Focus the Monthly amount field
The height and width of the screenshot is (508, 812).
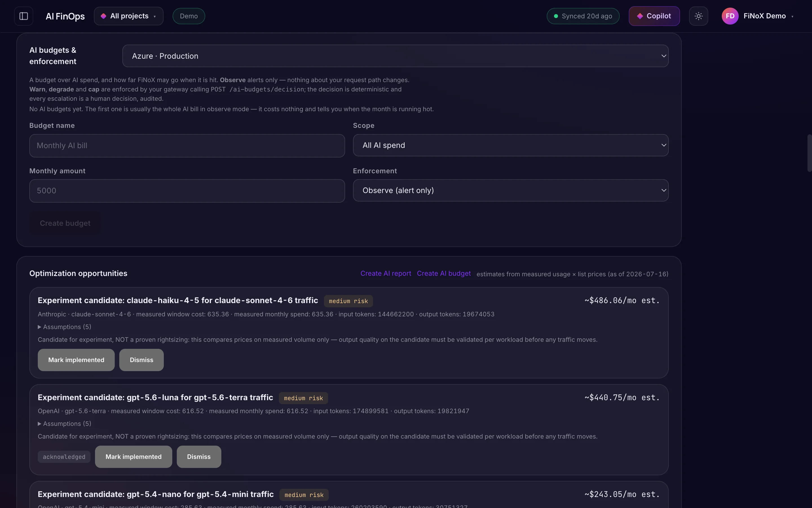[187, 191]
